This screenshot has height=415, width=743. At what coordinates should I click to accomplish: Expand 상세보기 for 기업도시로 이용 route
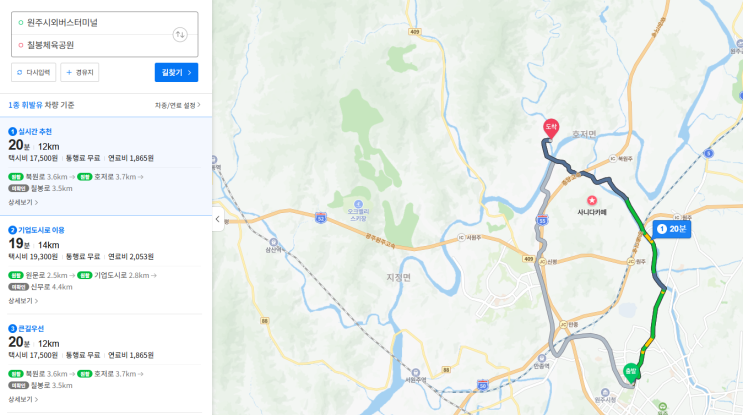23,301
